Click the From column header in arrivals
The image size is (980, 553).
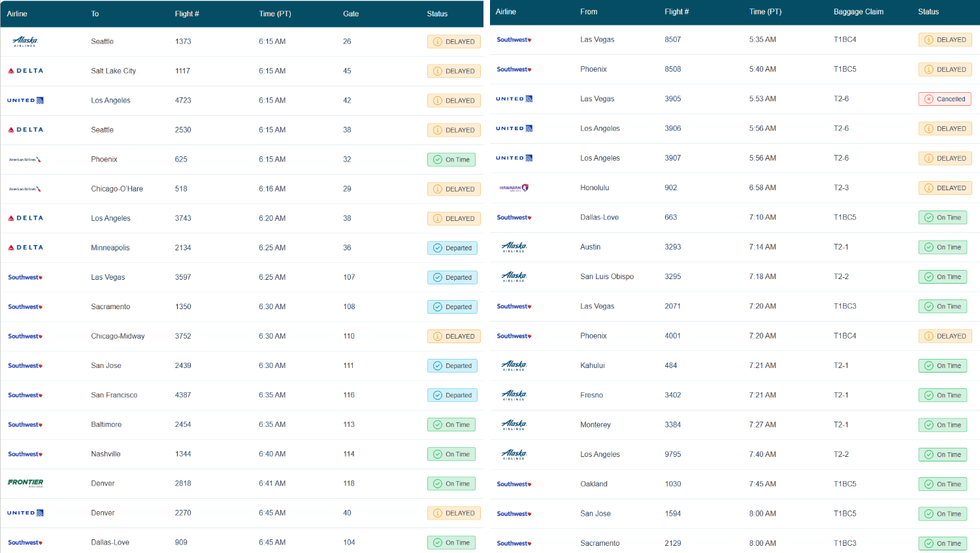(x=588, y=12)
